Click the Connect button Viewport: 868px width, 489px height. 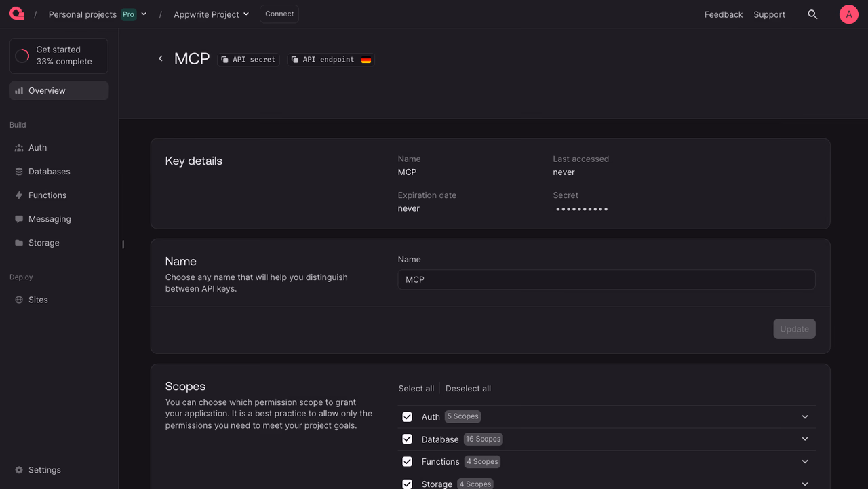(x=279, y=14)
